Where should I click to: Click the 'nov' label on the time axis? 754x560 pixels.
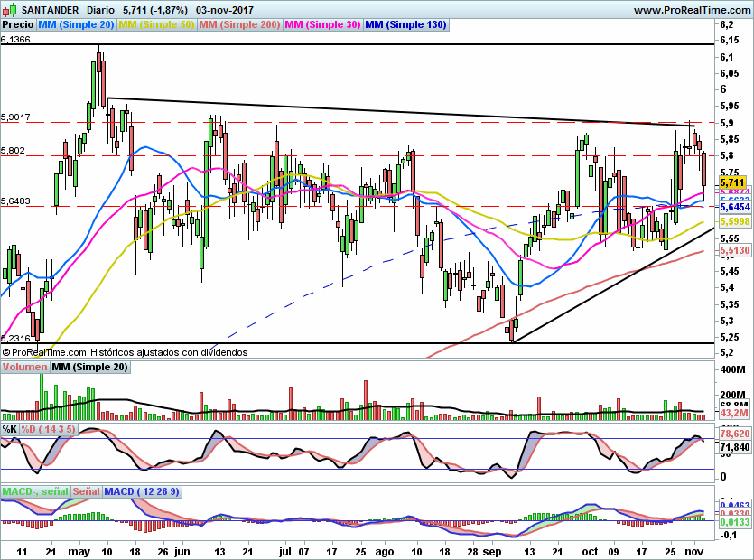[693, 552]
